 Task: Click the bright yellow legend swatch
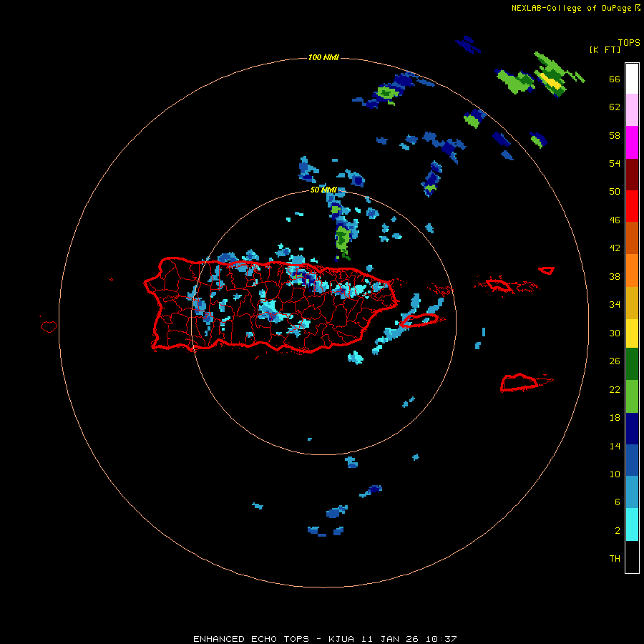point(632,333)
